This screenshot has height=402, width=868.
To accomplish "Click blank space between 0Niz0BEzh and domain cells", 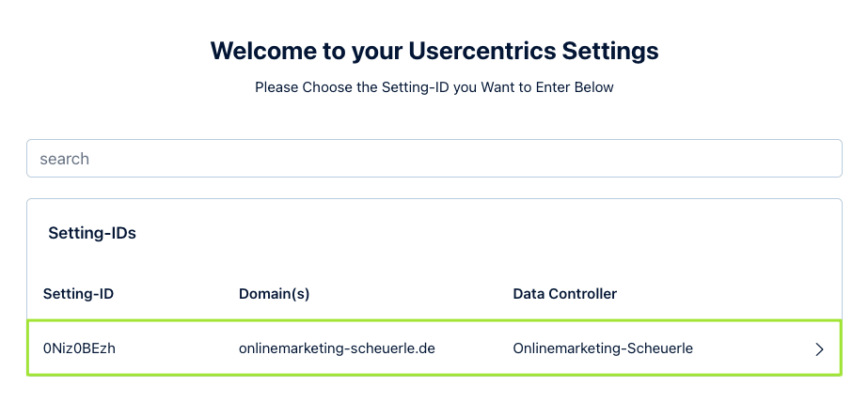I will point(177,348).
